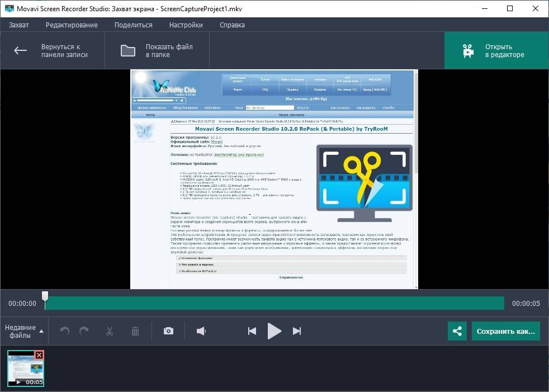Take a snapshot with the camera icon

(x=168, y=330)
